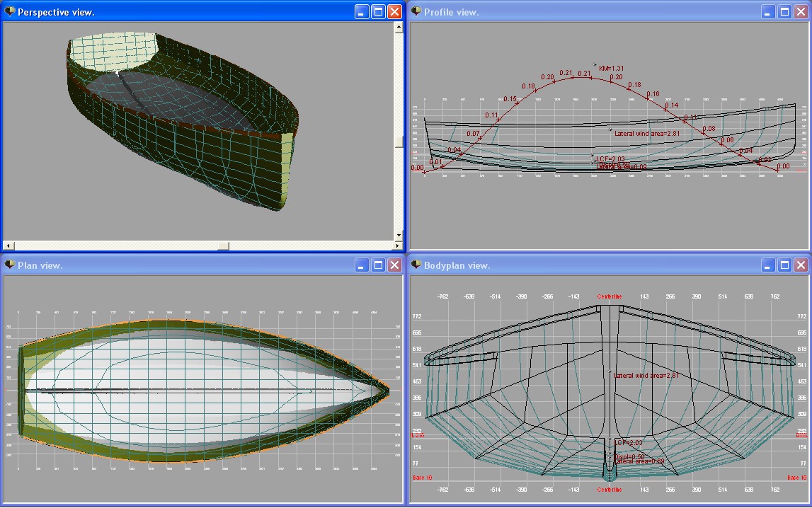
Task: Click 'Lateral wind area=2.81' in Profile view
Action: pyautogui.click(x=647, y=134)
